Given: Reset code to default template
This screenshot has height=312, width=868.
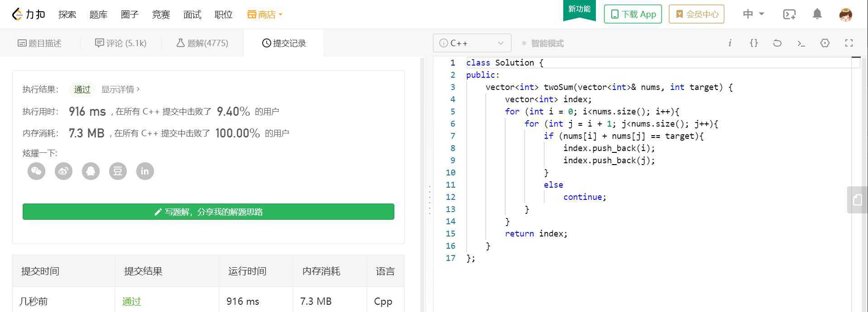Looking at the screenshot, I should point(777,43).
